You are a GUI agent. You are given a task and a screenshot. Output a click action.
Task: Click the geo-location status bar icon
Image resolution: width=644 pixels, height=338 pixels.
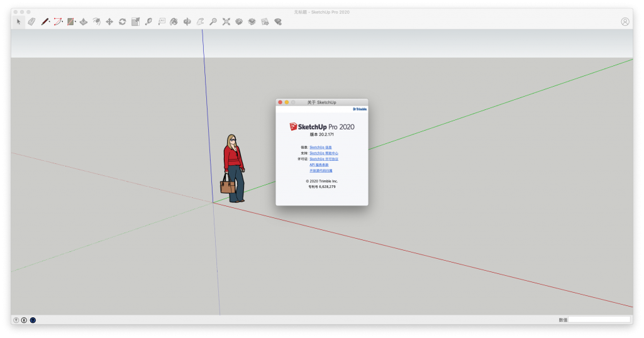[x=16, y=320]
